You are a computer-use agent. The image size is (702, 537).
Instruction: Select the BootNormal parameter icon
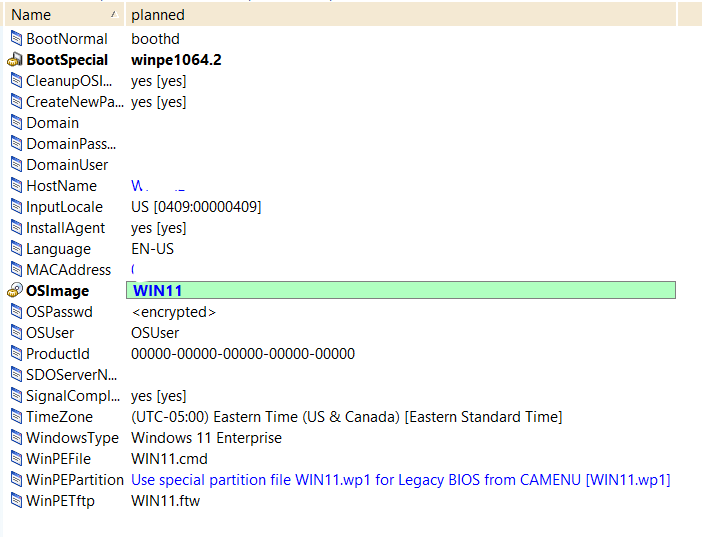[16, 39]
